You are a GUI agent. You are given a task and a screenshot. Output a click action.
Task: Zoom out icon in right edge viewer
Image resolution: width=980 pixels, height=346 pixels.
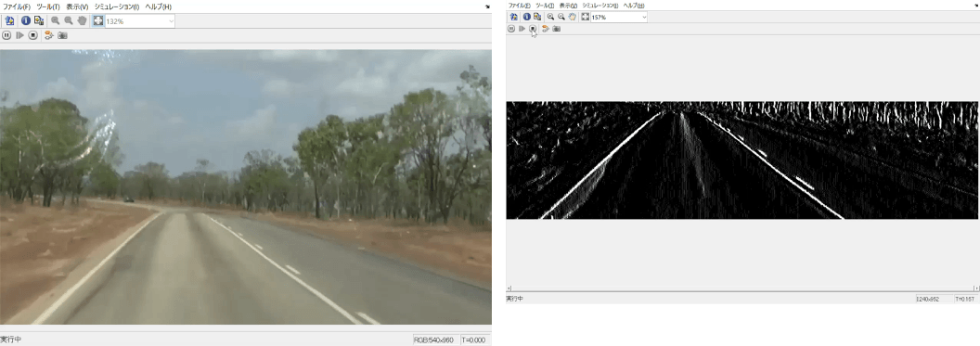(561, 17)
